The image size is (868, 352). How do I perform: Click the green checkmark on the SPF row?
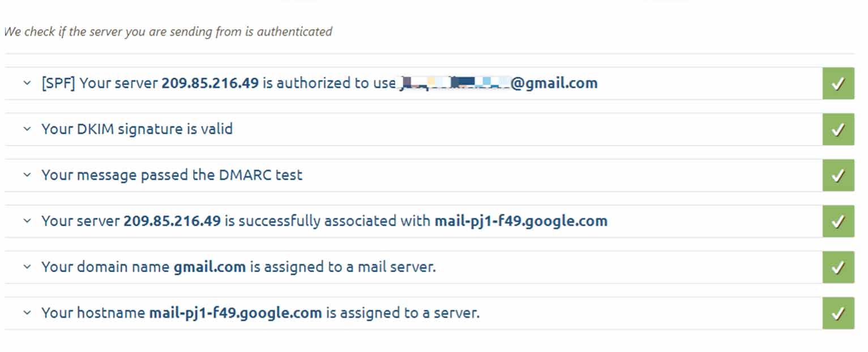[x=838, y=84]
